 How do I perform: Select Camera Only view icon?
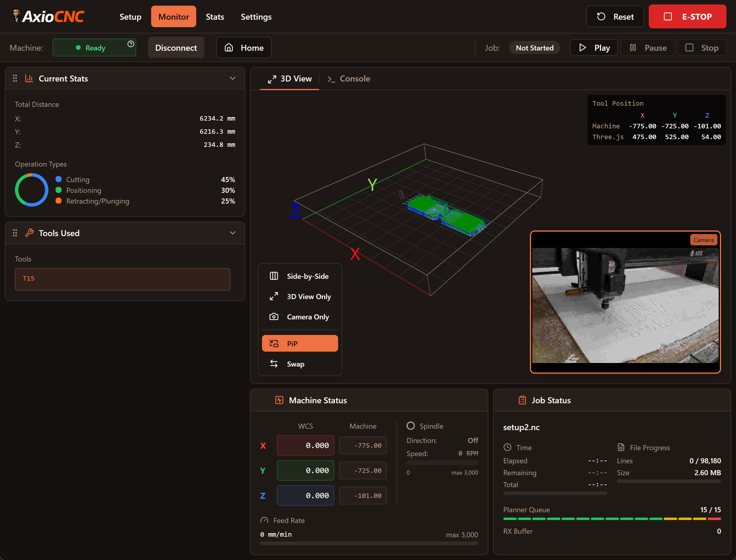(x=274, y=317)
